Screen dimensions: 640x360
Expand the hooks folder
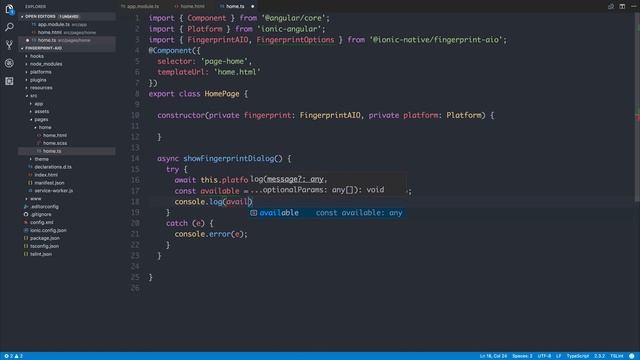[36, 56]
